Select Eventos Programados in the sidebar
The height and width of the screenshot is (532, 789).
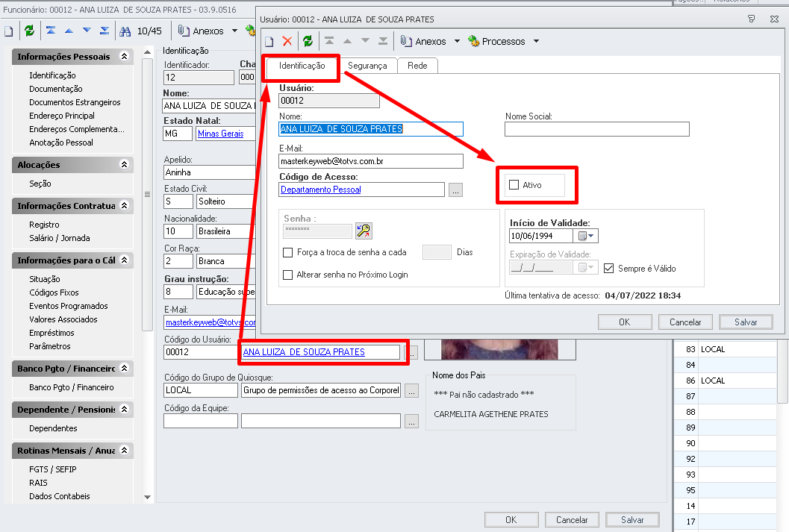click(x=69, y=306)
